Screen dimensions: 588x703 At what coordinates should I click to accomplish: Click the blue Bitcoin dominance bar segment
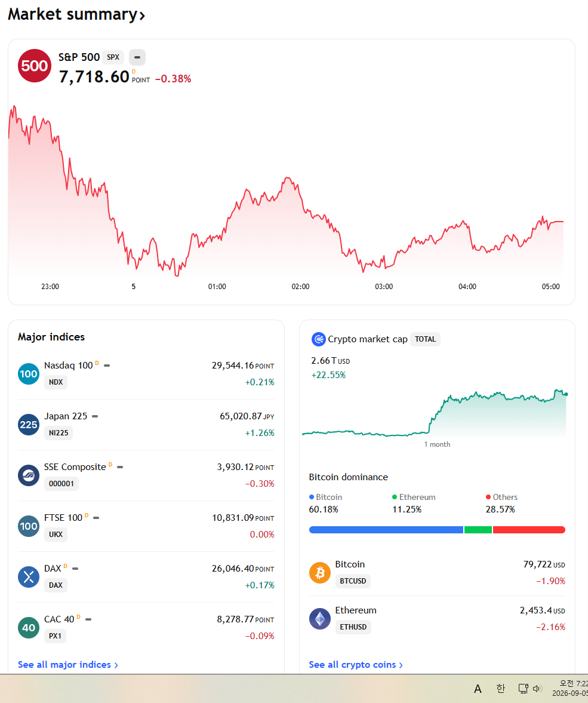coord(386,530)
